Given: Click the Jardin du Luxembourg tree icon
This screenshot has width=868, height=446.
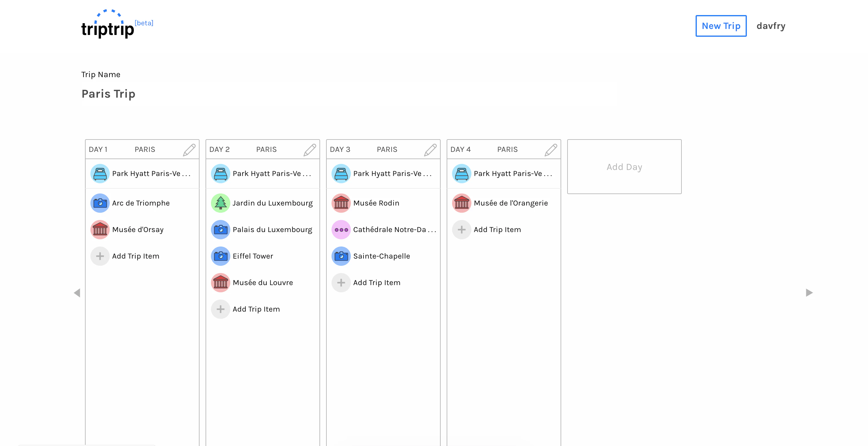Looking at the screenshot, I should coord(220,203).
